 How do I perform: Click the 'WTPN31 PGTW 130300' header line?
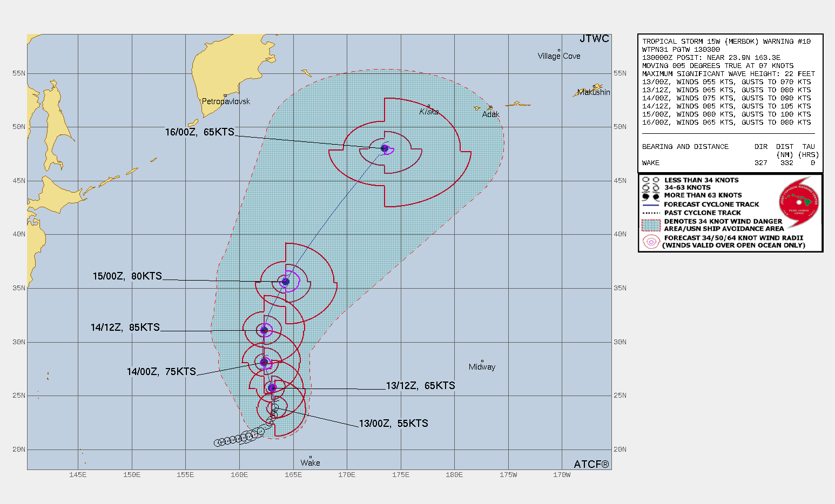[681, 50]
